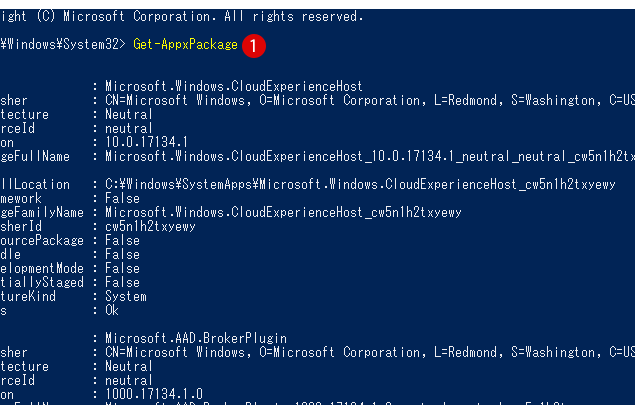Click the Windows\System32 prompt path

[62, 45]
